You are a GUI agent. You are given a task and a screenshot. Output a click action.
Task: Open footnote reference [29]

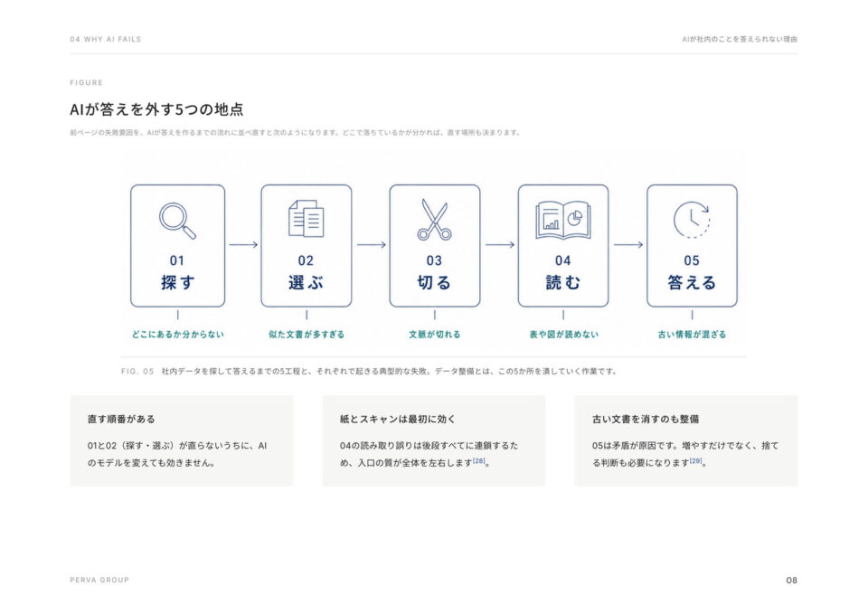(696, 460)
